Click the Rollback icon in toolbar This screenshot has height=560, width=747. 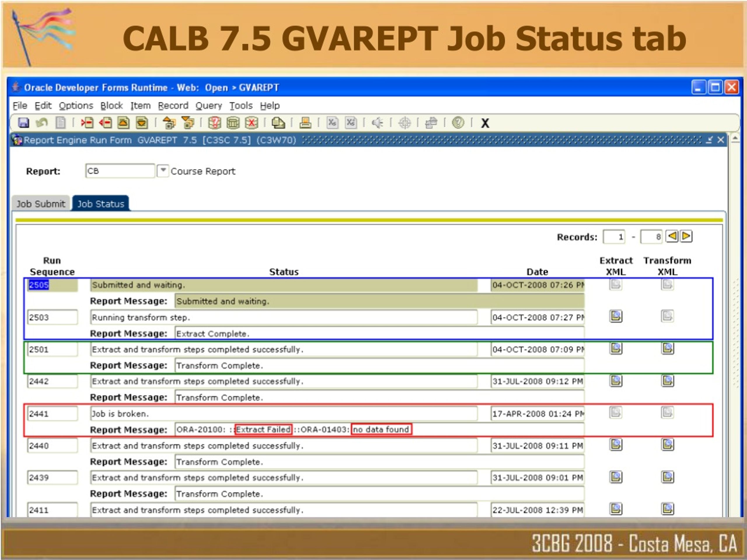(x=41, y=123)
